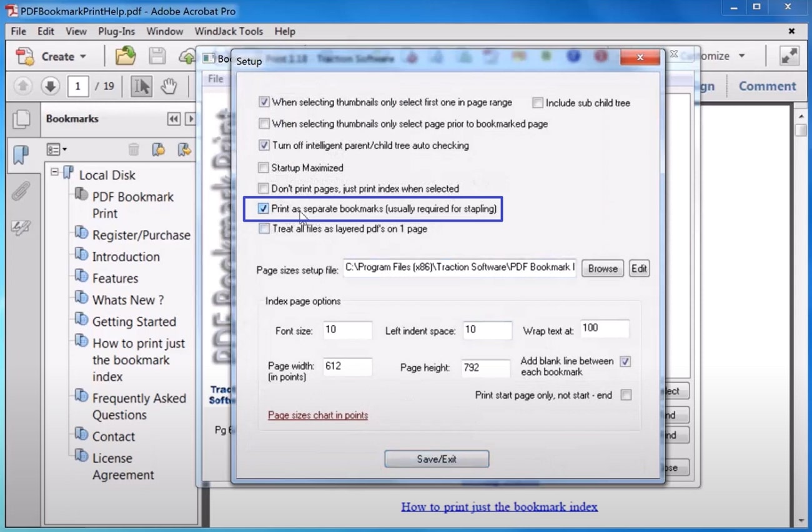The image size is (812, 532).
Task: Open a file using the folder icon
Action: pyautogui.click(x=125, y=56)
